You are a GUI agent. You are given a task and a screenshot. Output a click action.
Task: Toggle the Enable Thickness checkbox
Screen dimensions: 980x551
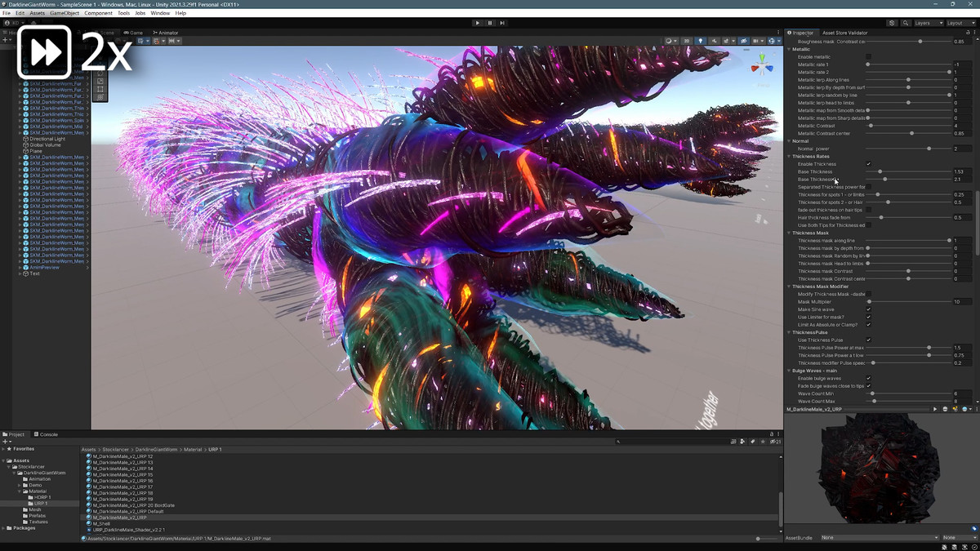click(868, 164)
